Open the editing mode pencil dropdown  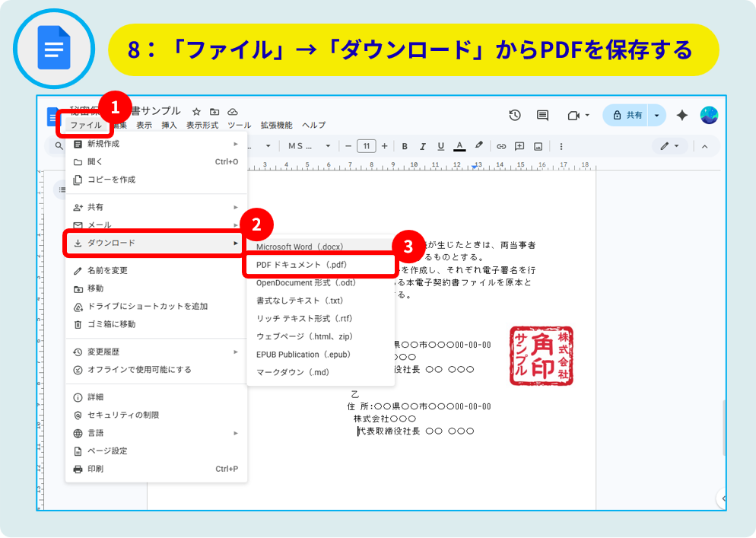(x=669, y=146)
